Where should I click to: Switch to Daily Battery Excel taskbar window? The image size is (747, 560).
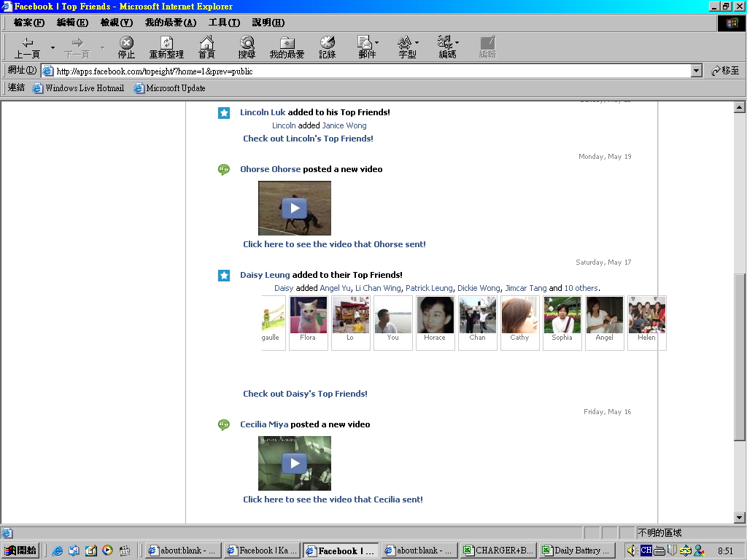(578, 551)
